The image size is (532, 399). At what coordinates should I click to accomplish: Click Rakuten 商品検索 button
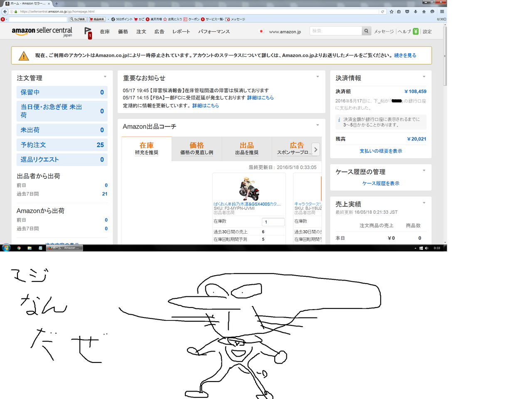click(x=97, y=19)
